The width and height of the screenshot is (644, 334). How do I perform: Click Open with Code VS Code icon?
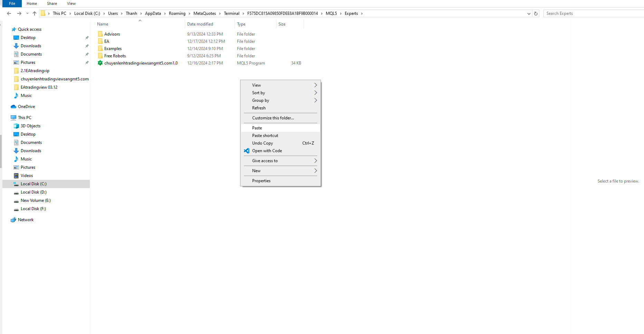tap(247, 151)
